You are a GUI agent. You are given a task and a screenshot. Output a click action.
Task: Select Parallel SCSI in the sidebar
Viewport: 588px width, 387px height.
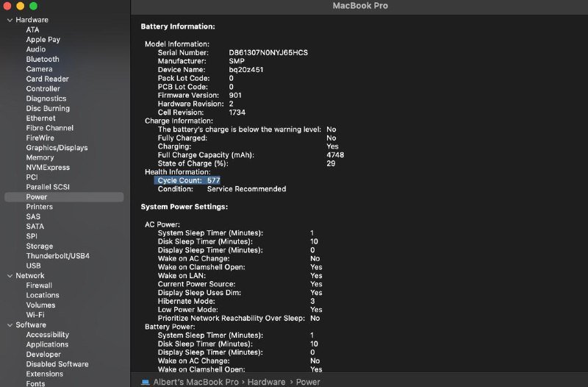pyautogui.click(x=48, y=187)
